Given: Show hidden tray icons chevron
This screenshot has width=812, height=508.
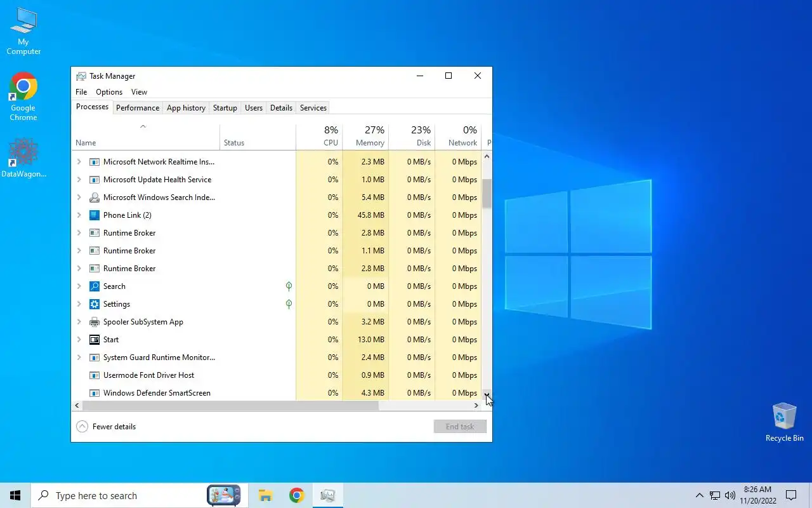Looking at the screenshot, I should click(x=699, y=495).
